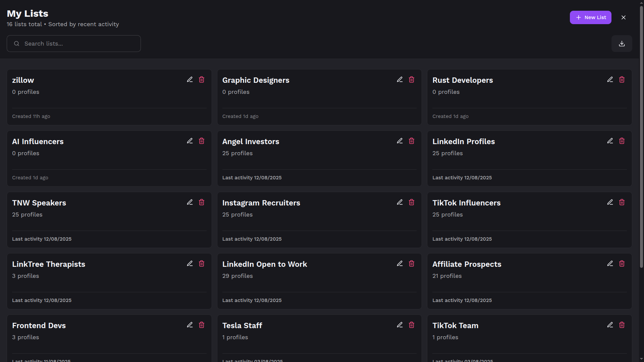
Task: Delete the AI Influencers list
Action: pyautogui.click(x=202, y=141)
